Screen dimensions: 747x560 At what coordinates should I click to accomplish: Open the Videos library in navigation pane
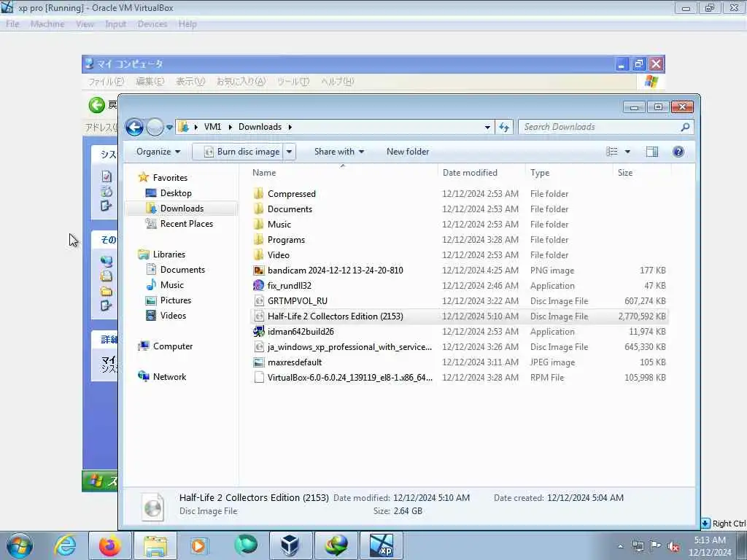173,316
